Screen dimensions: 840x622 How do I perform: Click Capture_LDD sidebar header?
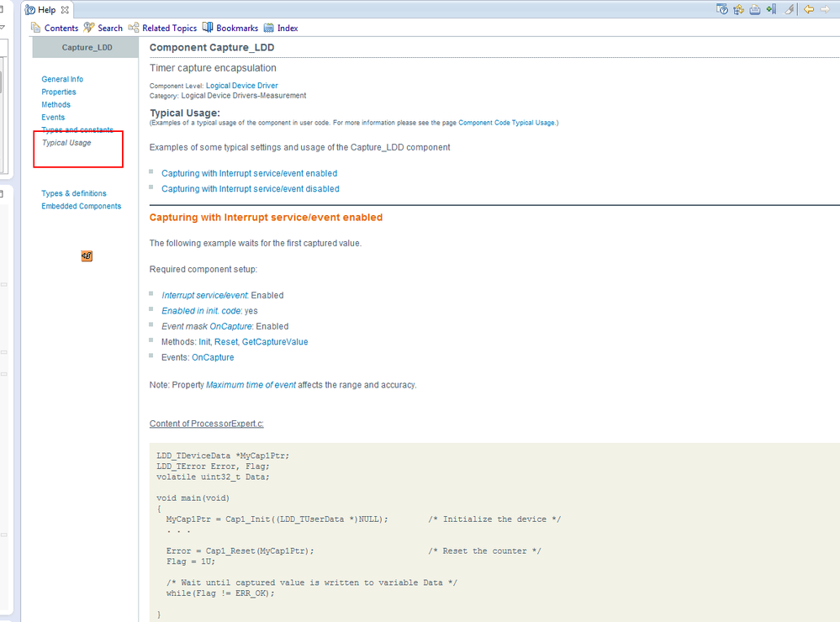(x=87, y=48)
